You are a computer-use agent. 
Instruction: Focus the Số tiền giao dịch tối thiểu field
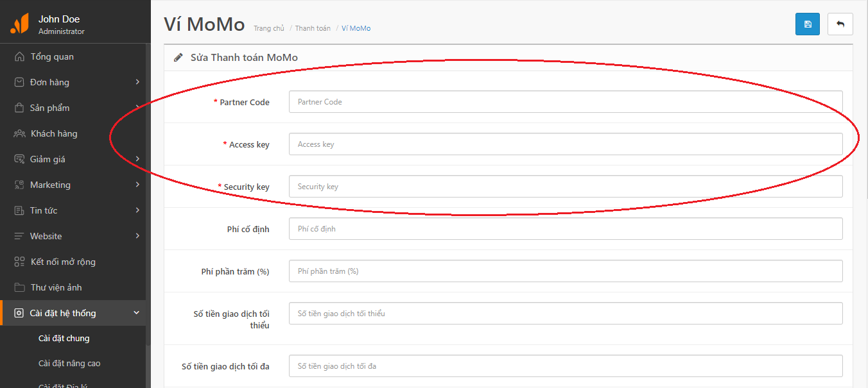click(566, 314)
